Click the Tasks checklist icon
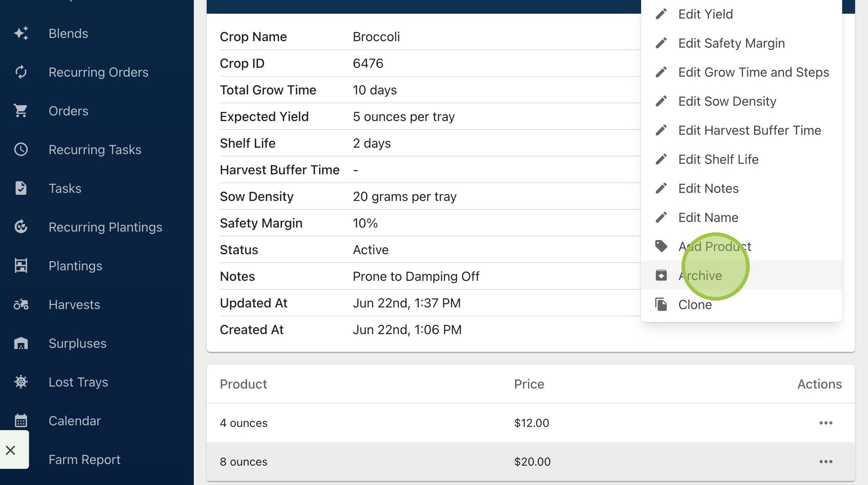 pos(21,188)
